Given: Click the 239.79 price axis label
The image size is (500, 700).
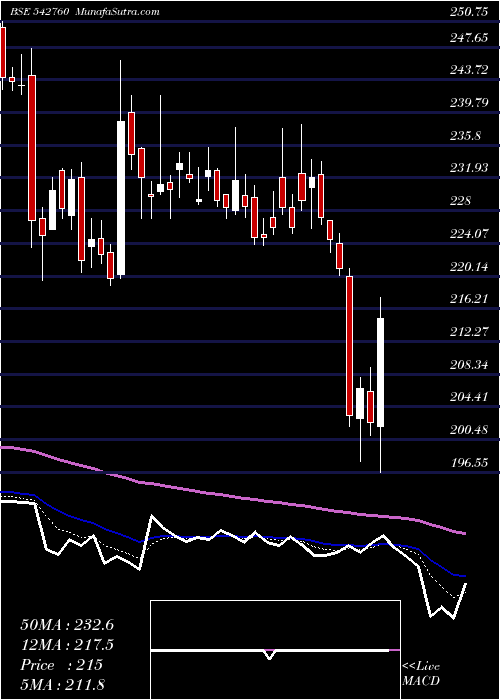Looking at the screenshot, I should pyautogui.click(x=469, y=103).
